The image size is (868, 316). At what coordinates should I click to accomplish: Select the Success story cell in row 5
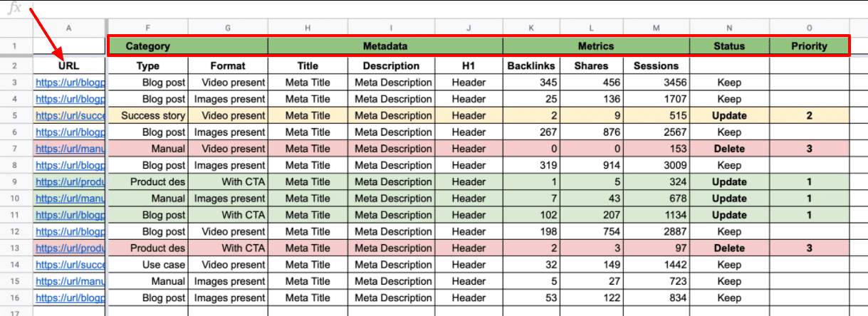coord(147,115)
